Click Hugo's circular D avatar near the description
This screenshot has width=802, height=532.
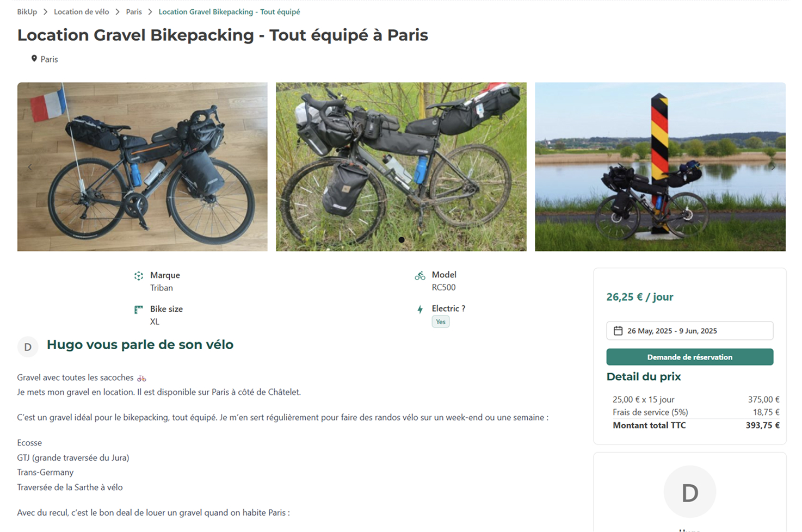pyautogui.click(x=28, y=347)
